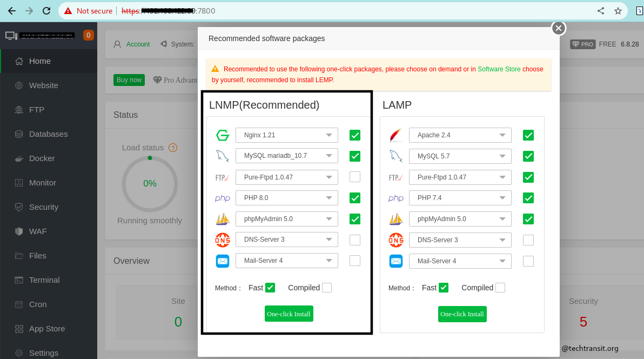Image resolution: width=644 pixels, height=359 pixels.
Task: Click the Docker whale icon in sidebar
Action: click(x=19, y=158)
